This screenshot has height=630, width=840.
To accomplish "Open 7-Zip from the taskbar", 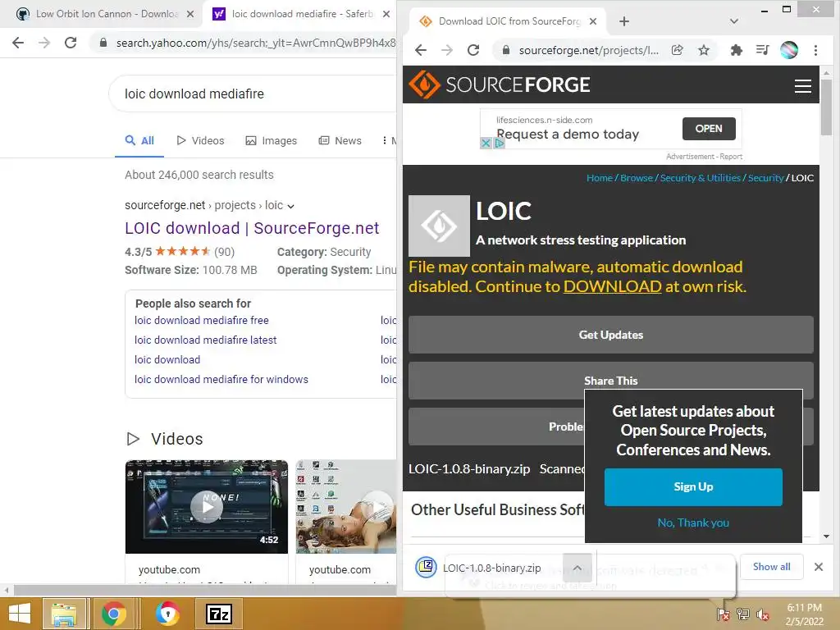I will point(219,614).
